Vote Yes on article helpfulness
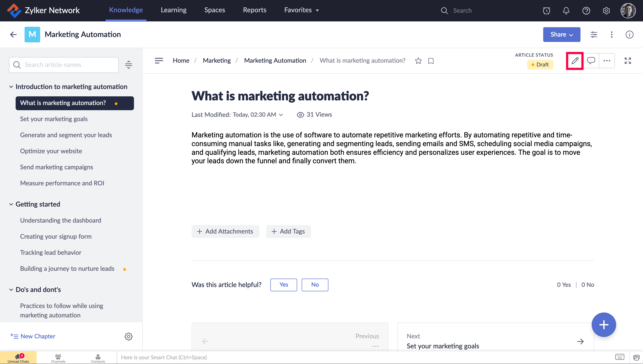Screen dimensions: 643x364 tap(284, 285)
